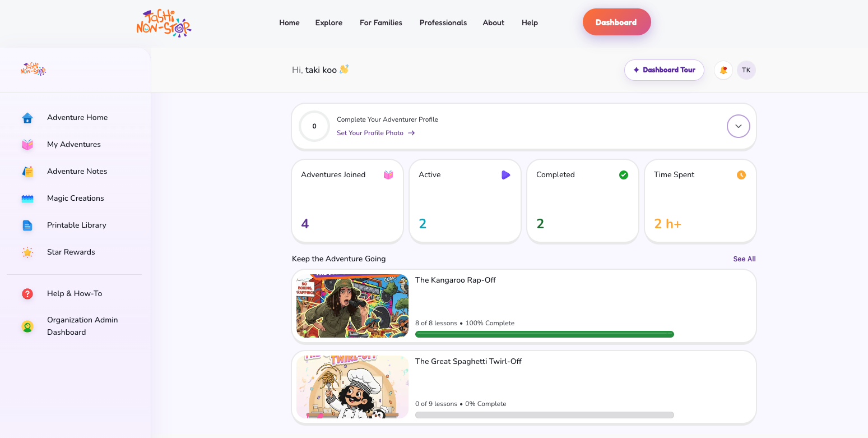Open About in the top navigation
868x438 pixels.
point(494,23)
